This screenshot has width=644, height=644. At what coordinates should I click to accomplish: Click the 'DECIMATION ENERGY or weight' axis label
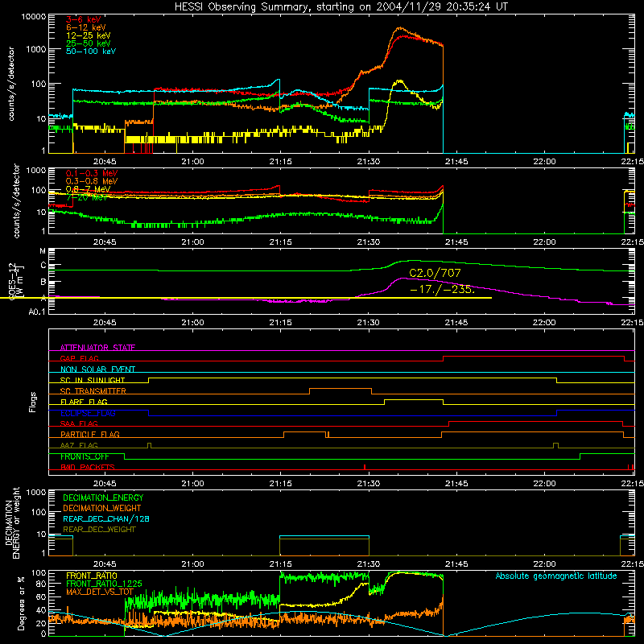pos(12,522)
